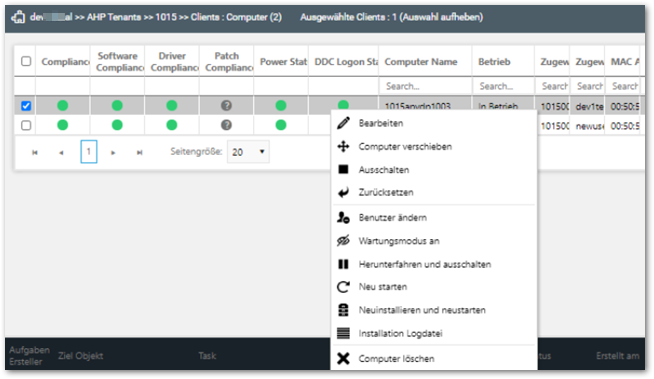Go to last page of the table
The height and width of the screenshot is (379, 654).
click(x=140, y=153)
